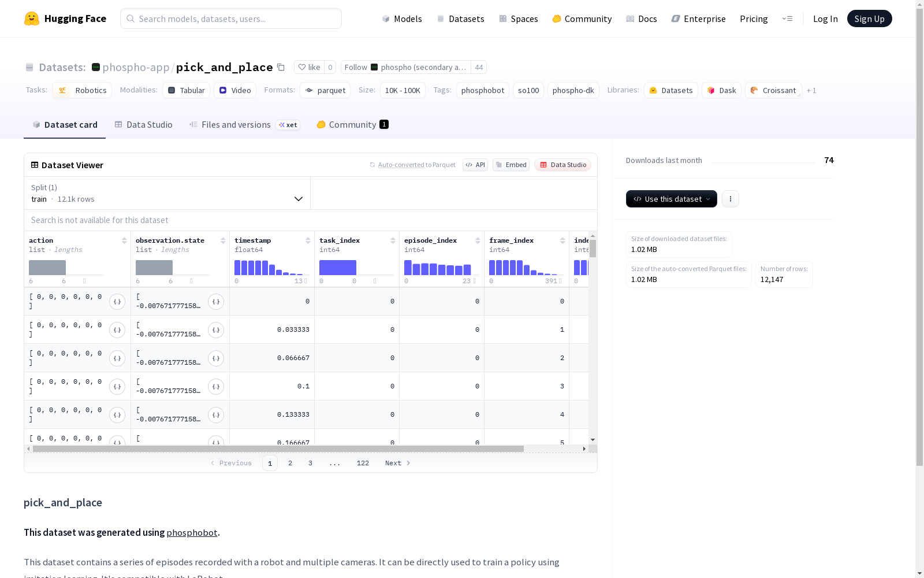
Task: Show the +1 additional libraries
Action: click(x=811, y=90)
